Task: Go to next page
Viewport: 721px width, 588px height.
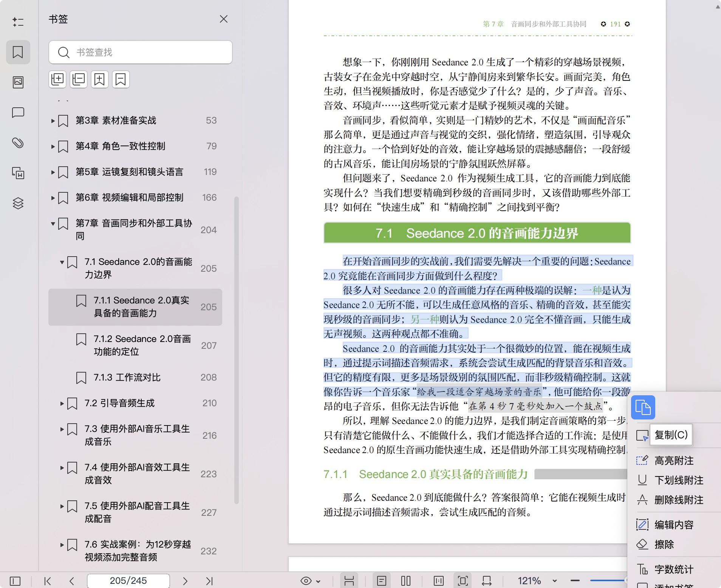Action: 185,581
